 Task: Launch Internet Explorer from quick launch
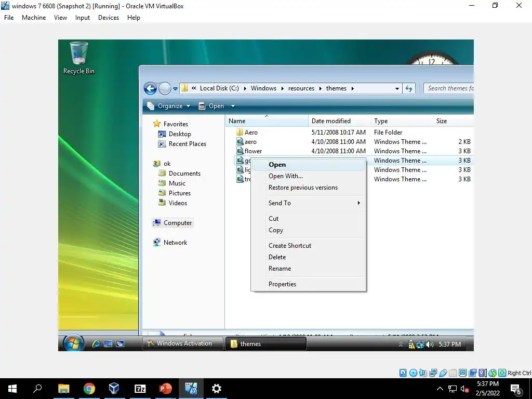(x=96, y=344)
